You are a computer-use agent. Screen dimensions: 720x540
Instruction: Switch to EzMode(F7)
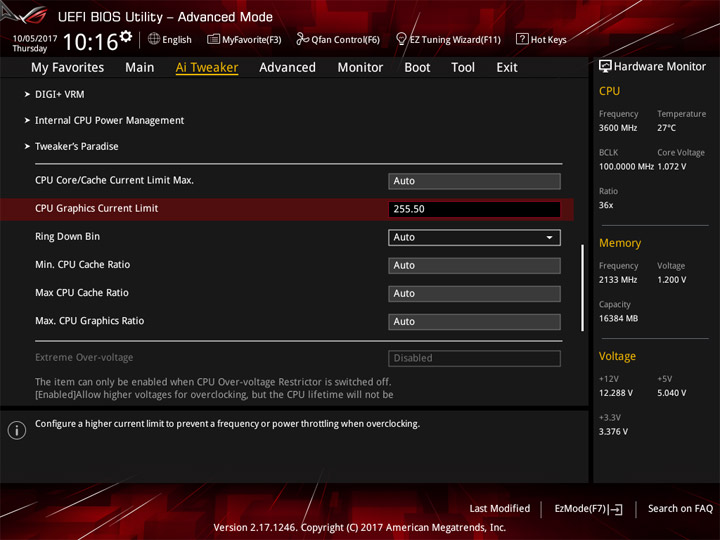point(588,509)
